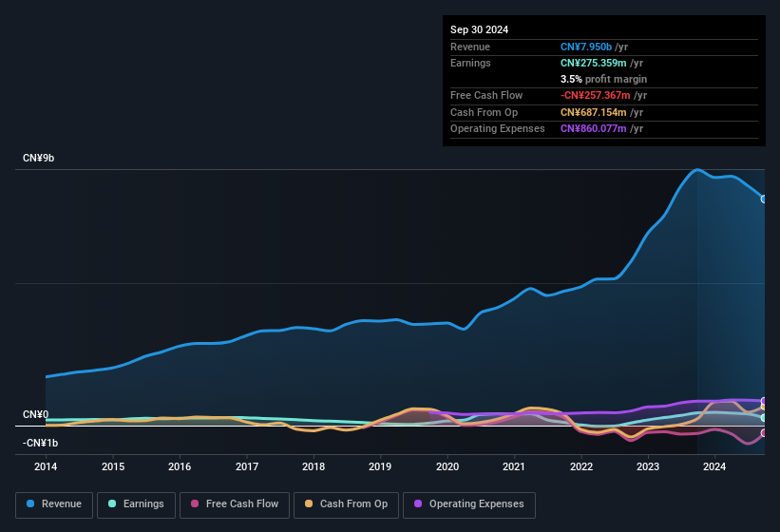Click the 3.5% profit margin text
Screen dimensions: 780x532
tap(603, 79)
